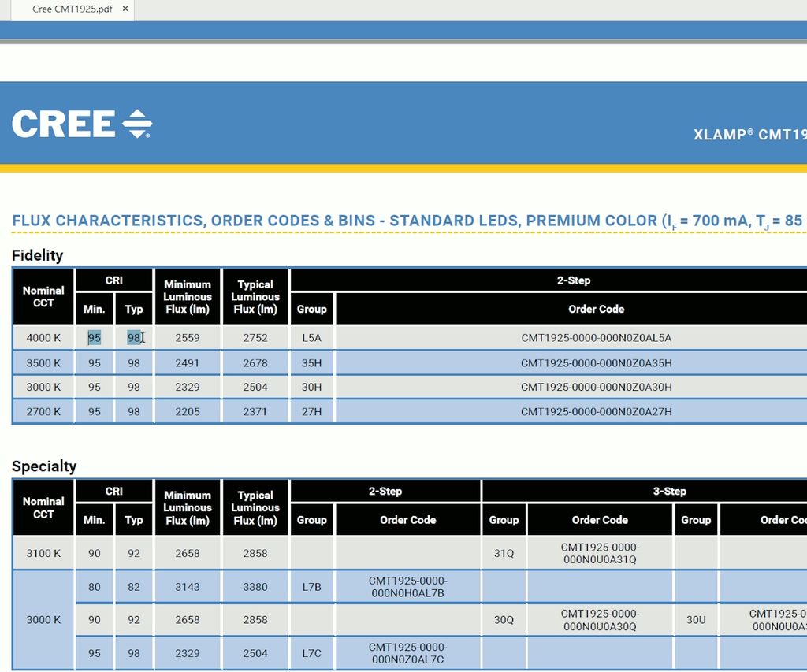The height and width of the screenshot is (672, 807).
Task: Click typical luminous flux value 2678
Action: point(255,363)
